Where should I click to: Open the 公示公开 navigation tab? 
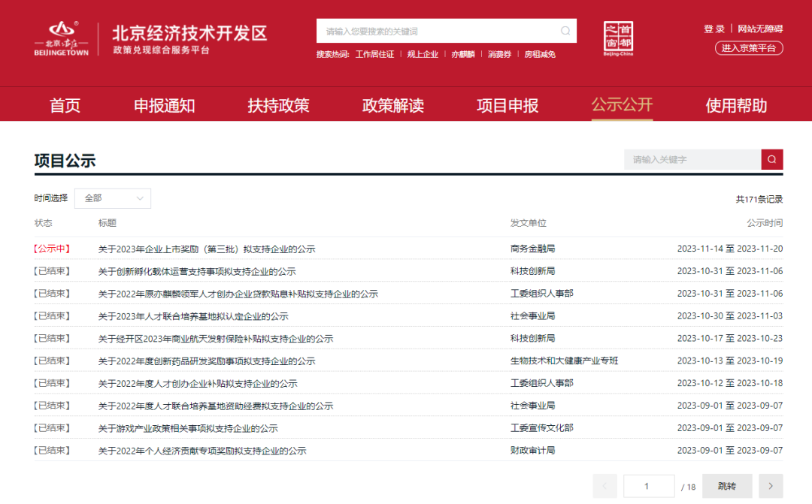click(622, 105)
